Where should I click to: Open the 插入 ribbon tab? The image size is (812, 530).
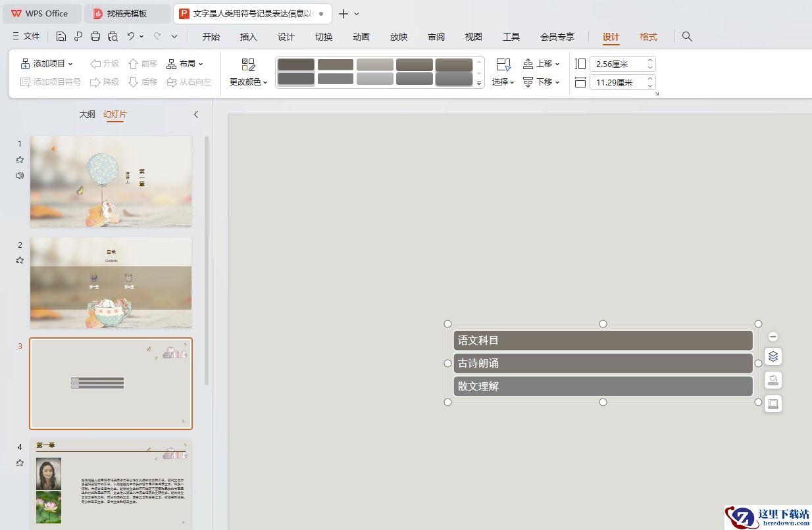click(249, 37)
